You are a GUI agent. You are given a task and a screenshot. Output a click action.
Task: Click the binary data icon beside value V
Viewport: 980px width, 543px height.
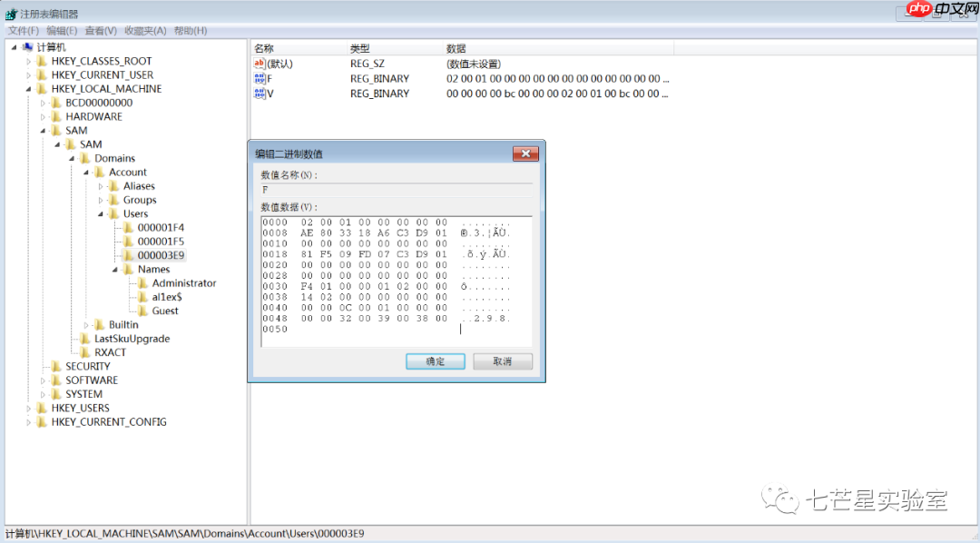[x=259, y=94]
